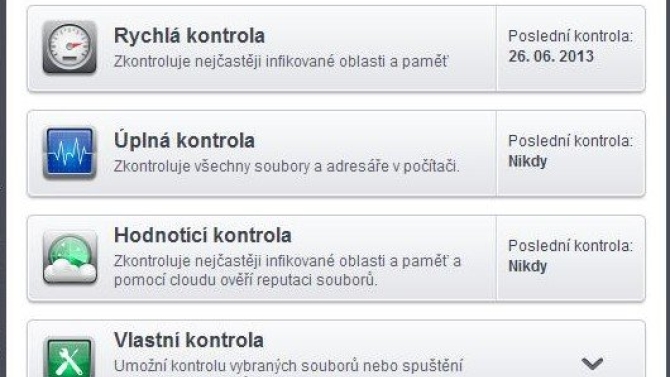
Task: Start Úplná kontrola by its title
Action: pos(184,140)
